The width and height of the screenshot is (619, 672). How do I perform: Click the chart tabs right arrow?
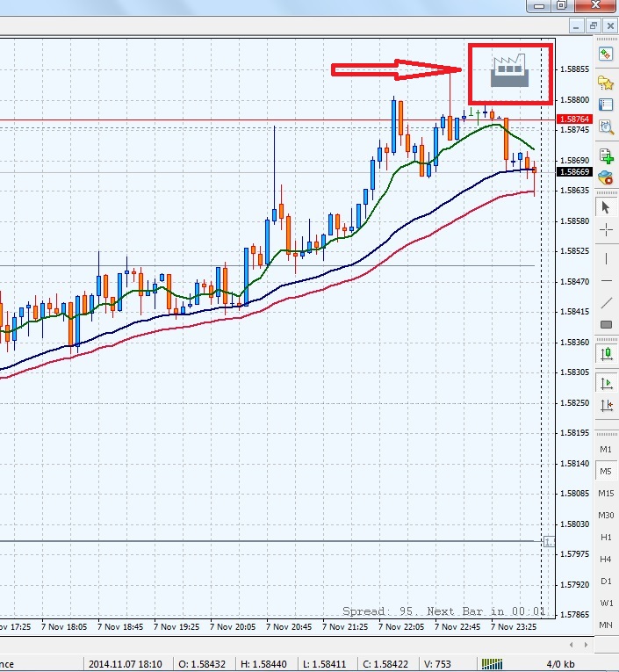586,645
